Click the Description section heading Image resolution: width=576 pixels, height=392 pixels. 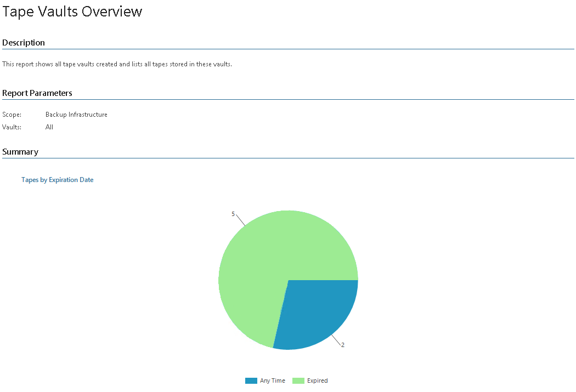pos(24,43)
